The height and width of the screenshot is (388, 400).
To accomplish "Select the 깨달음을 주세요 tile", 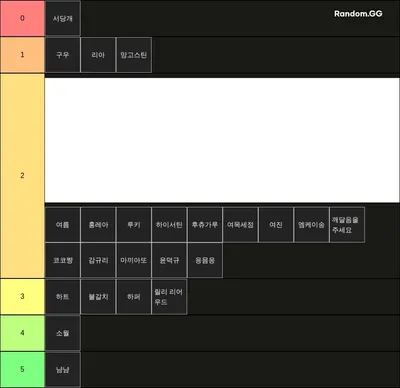I will click(x=347, y=225).
